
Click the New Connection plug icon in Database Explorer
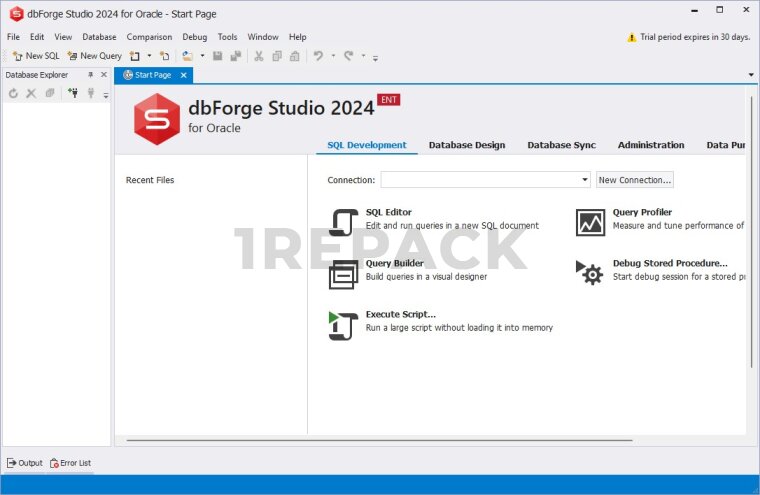pyautogui.click(x=73, y=93)
